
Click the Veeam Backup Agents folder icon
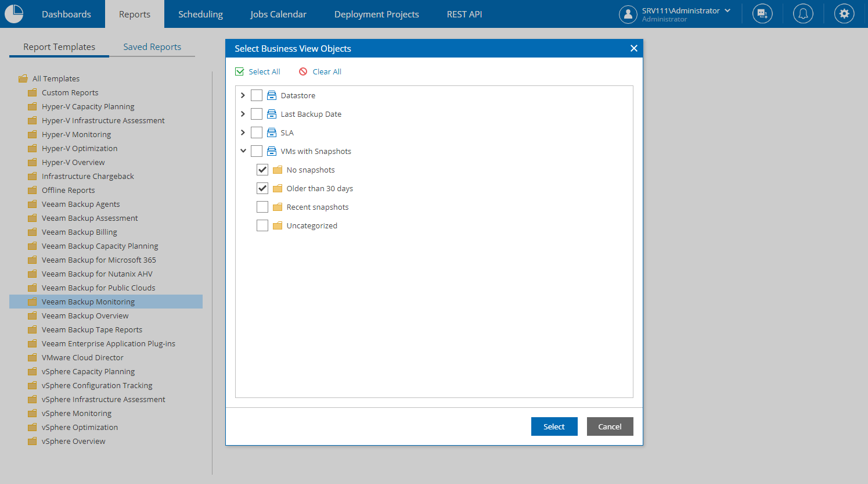[33, 204]
